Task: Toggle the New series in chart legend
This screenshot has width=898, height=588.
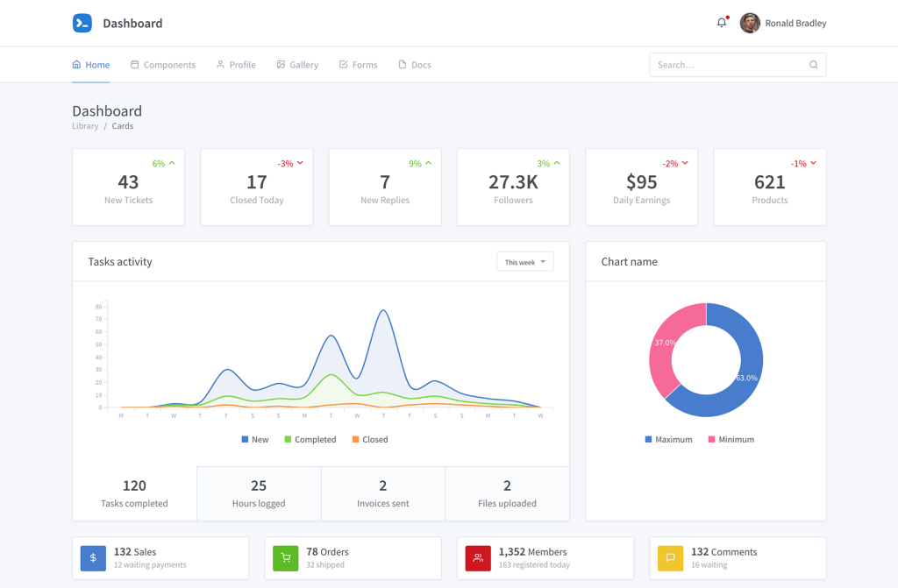Action: (x=255, y=439)
